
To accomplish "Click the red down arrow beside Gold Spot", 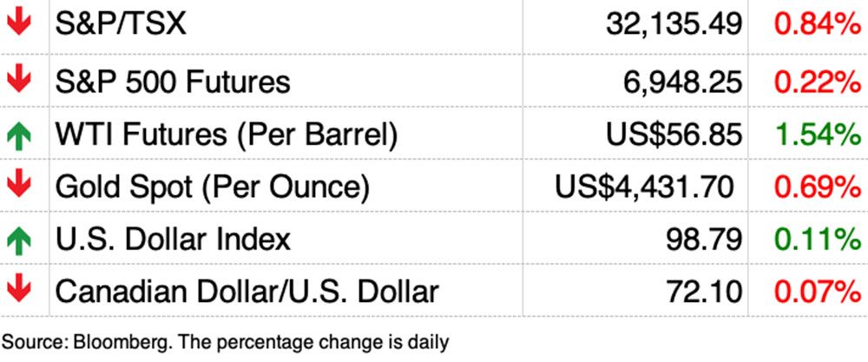I will [x=18, y=185].
